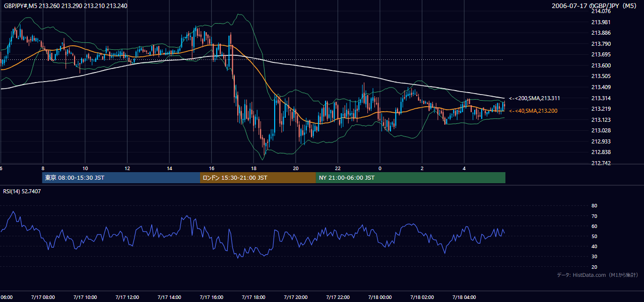Click hour 8 on the price chart axis
Image resolution: width=644 pixels, height=302 pixels.
click(x=43, y=168)
